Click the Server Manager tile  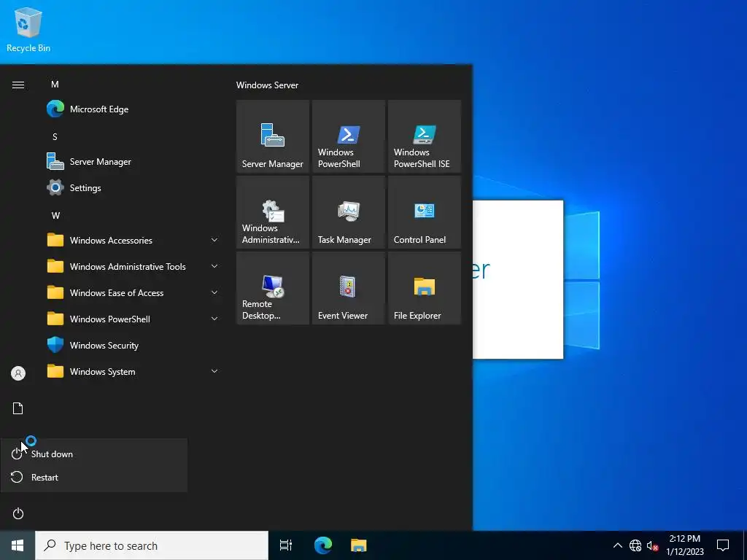tap(273, 136)
